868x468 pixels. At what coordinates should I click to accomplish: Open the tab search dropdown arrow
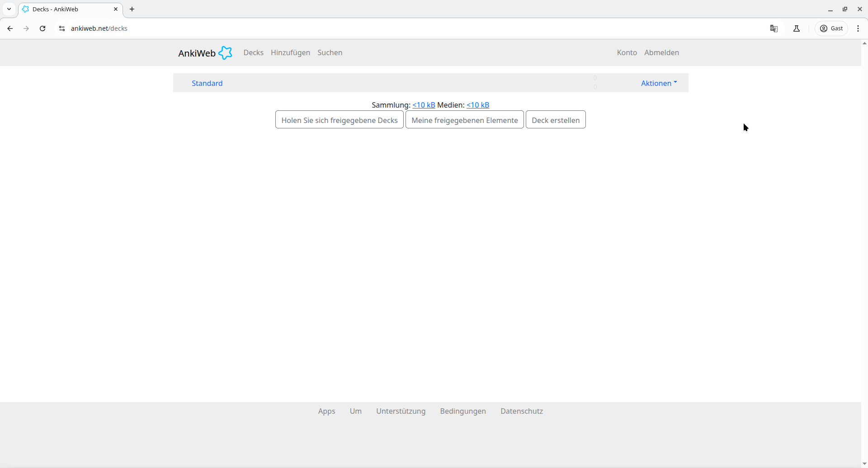click(x=9, y=9)
